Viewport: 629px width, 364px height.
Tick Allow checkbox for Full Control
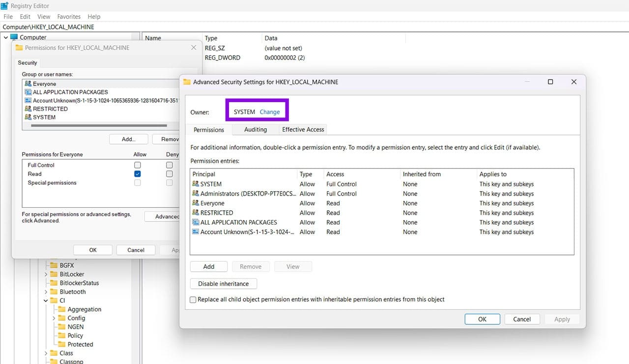[x=138, y=165]
